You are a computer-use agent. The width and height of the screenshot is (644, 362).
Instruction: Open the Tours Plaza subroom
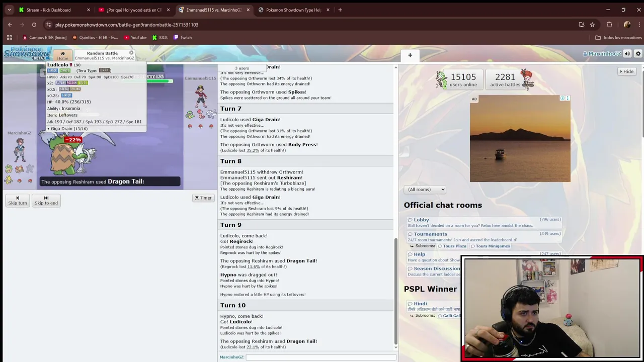click(x=452, y=246)
